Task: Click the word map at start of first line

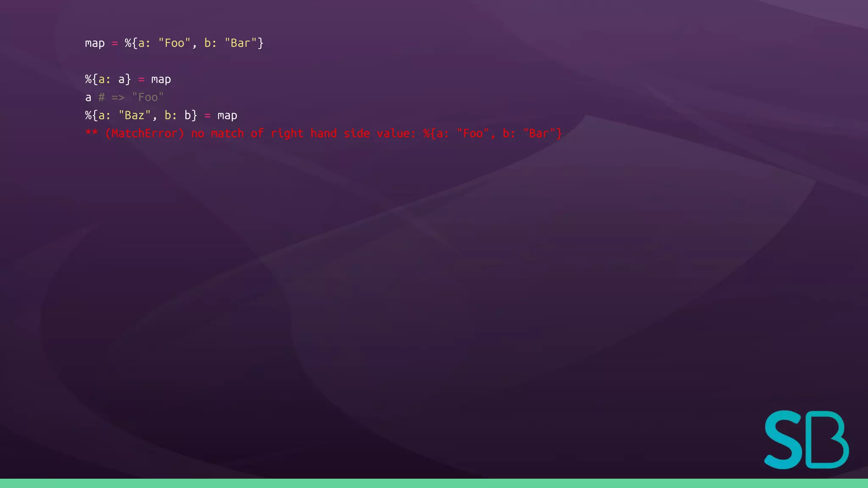Action: click(95, 44)
